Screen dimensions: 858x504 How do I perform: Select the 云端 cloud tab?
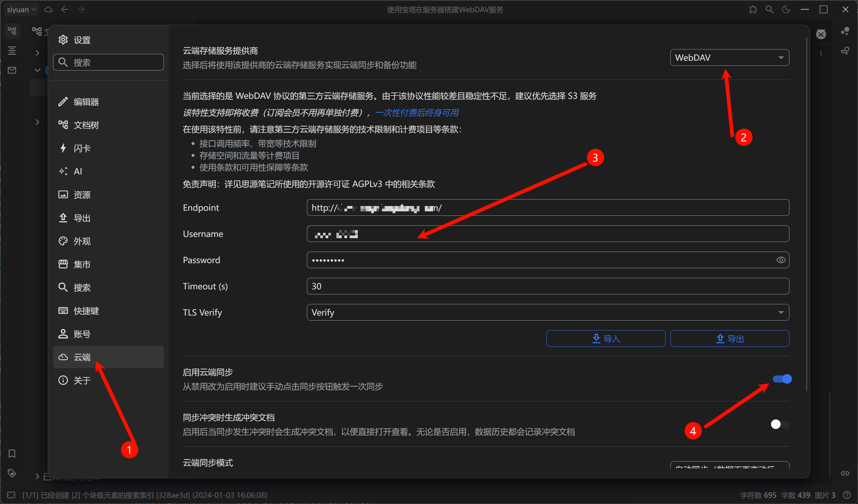(108, 357)
